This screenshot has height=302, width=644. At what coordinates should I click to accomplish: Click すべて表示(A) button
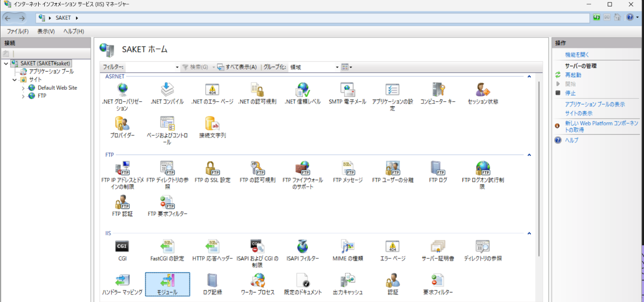click(237, 67)
